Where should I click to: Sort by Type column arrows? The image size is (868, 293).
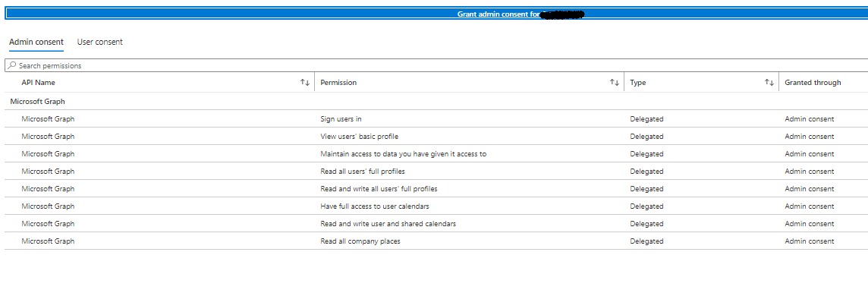pos(769,83)
